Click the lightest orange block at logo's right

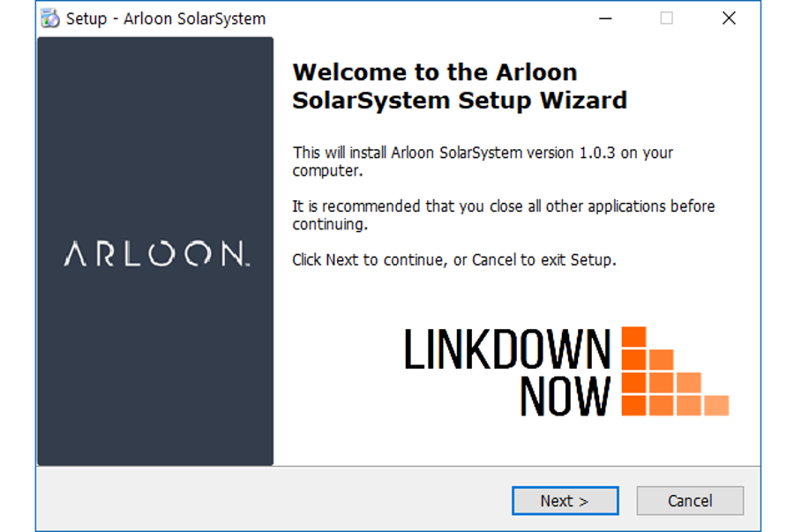715,405
